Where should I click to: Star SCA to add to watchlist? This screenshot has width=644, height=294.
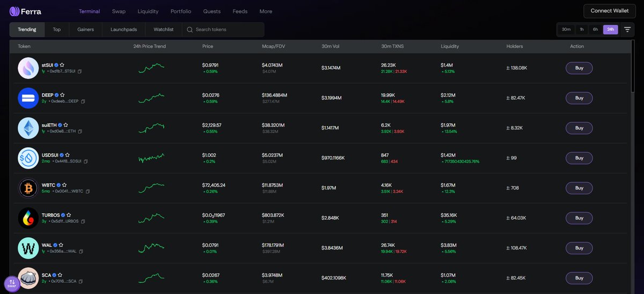coord(59,275)
